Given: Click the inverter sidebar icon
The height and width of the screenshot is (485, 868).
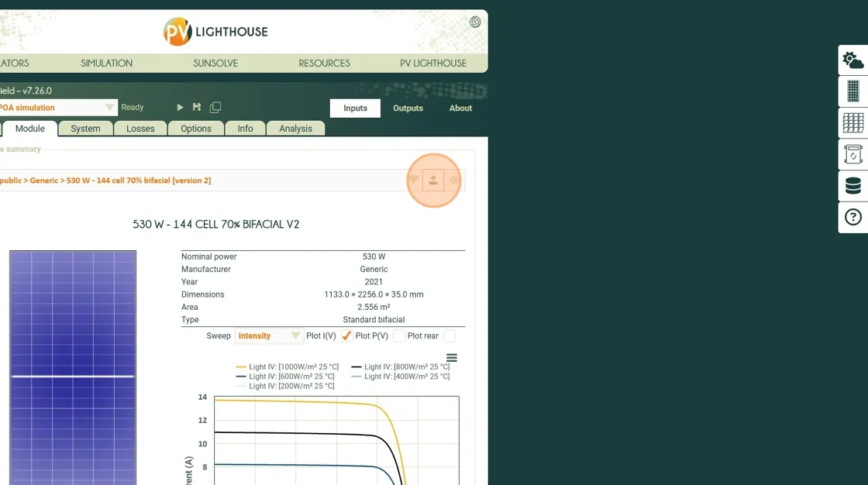Looking at the screenshot, I should [852, 155].
